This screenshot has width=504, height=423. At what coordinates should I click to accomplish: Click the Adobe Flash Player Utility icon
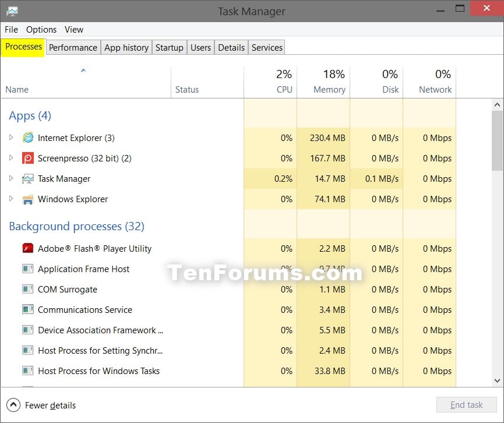pos(28,248)
